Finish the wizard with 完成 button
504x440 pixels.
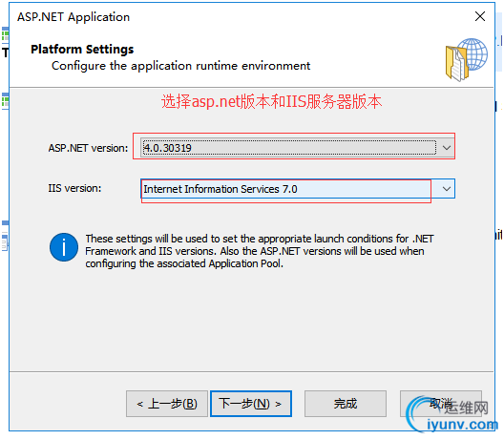point(346,404)
